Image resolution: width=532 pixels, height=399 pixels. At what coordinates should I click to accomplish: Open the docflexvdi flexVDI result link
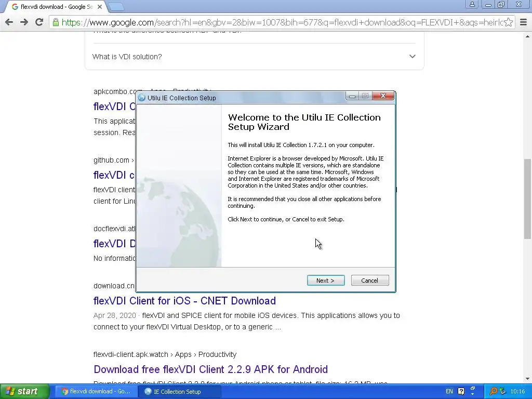coord(114,244)
